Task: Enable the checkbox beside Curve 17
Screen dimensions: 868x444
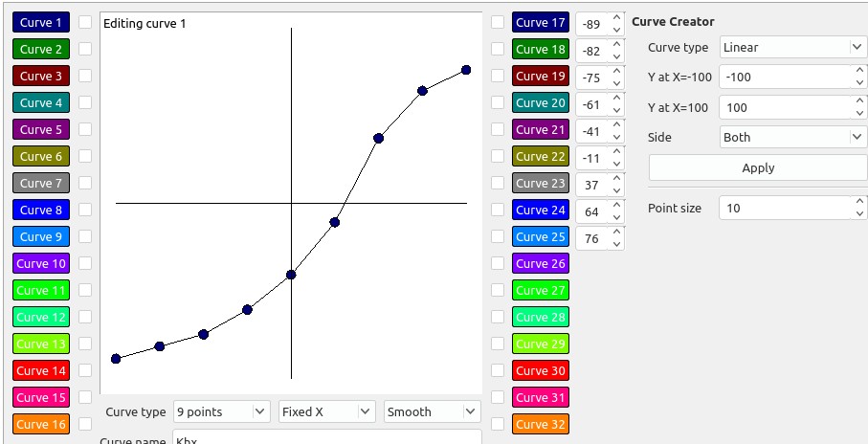Action: [x=497, y=22]
